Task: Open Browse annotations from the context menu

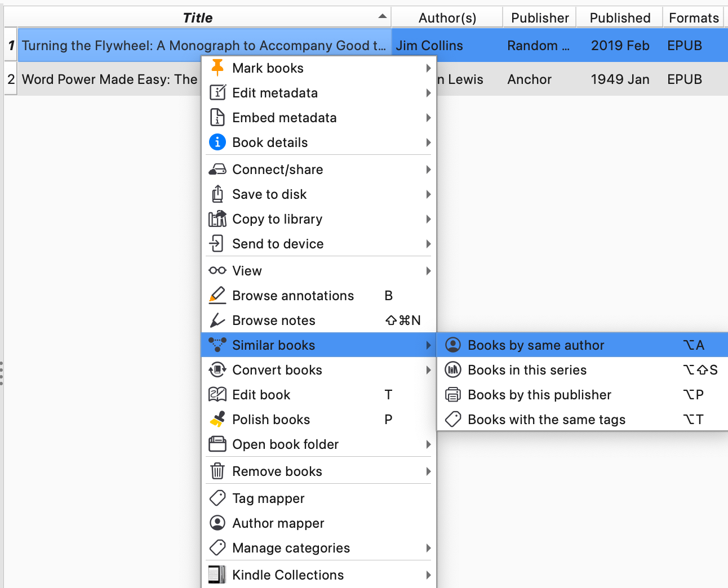Action: pos(293,296)
